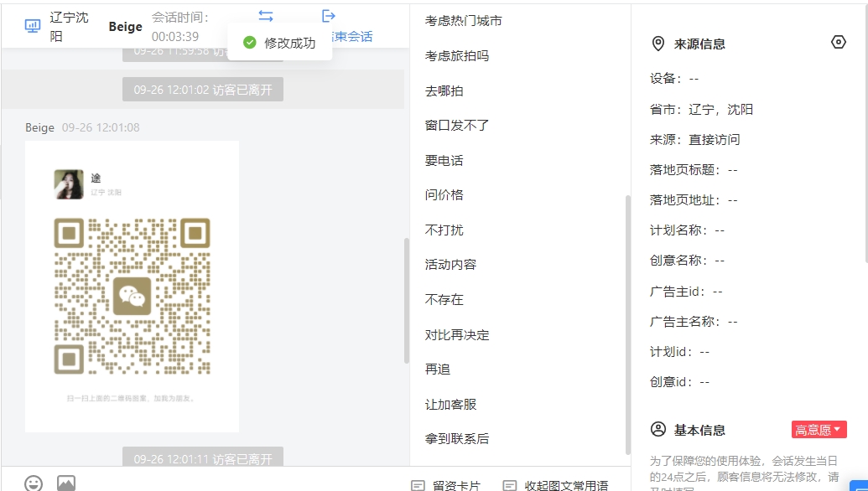Click the Beige visitor name in header
This screenshot has width=868, height=491.
tap(125, 27)
